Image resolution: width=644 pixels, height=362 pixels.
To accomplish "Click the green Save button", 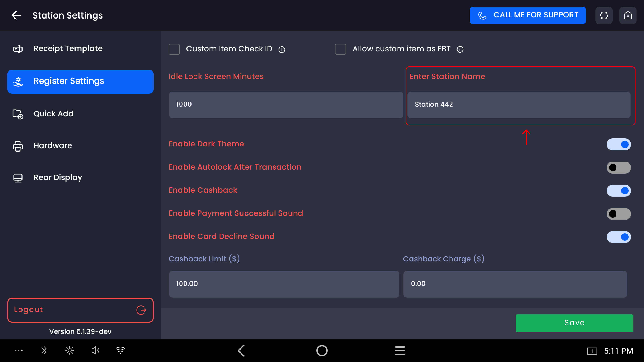I will [574, 323].
